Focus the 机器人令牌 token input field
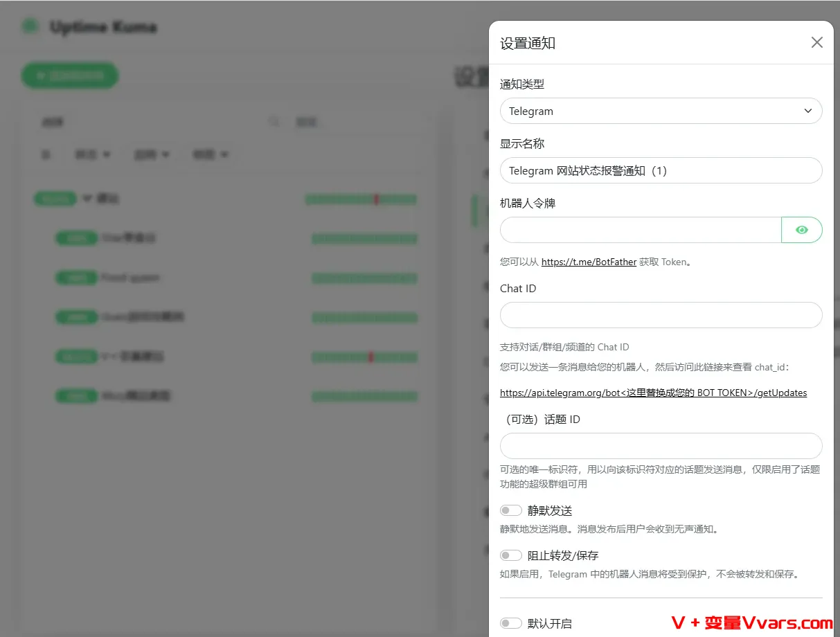This screenshot has width=840, height=637. pos(641,230)
